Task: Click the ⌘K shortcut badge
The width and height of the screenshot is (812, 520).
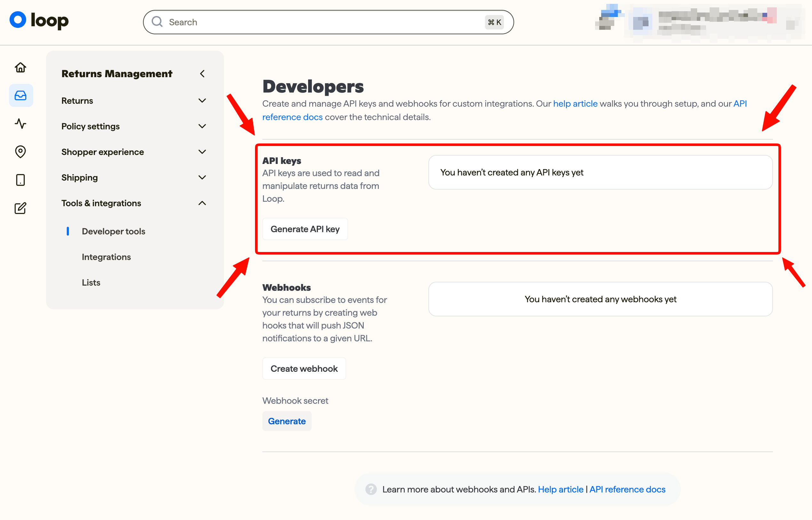Action: [x=494, y=22]
